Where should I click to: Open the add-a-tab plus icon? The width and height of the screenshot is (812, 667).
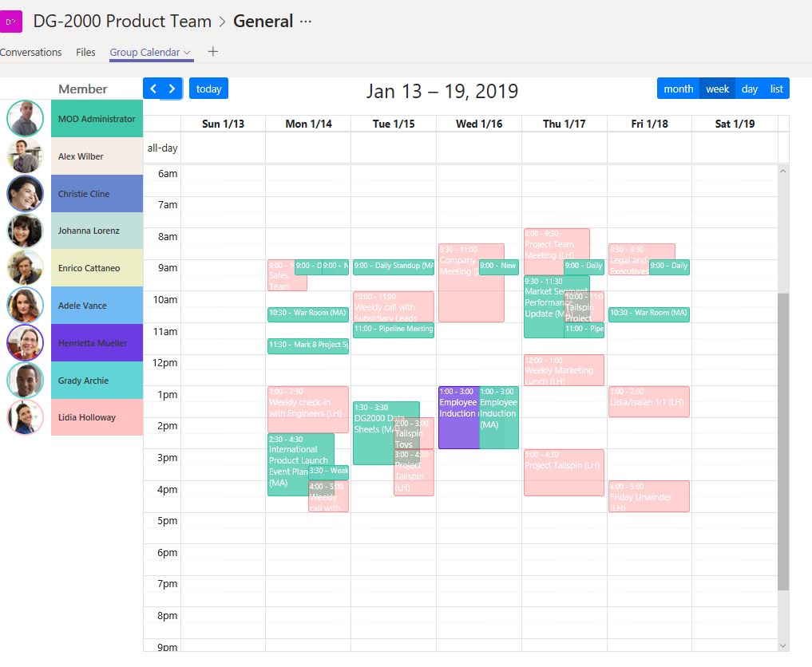[212, 52]
